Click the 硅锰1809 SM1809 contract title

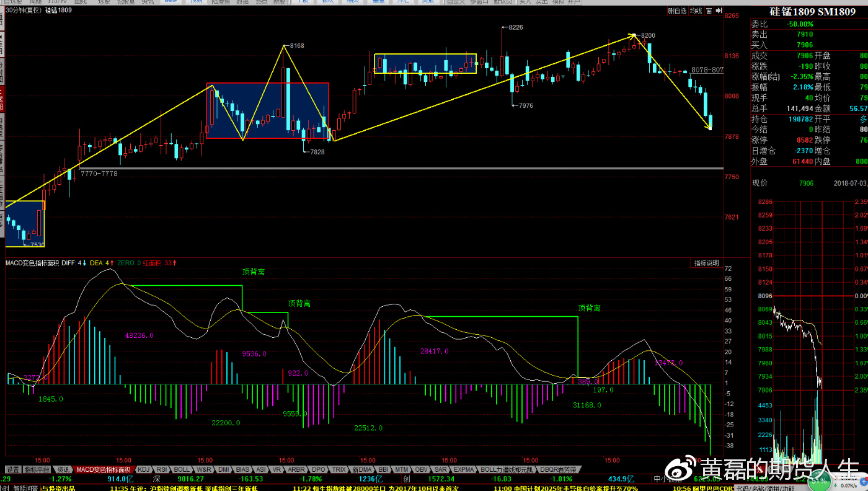813,12
